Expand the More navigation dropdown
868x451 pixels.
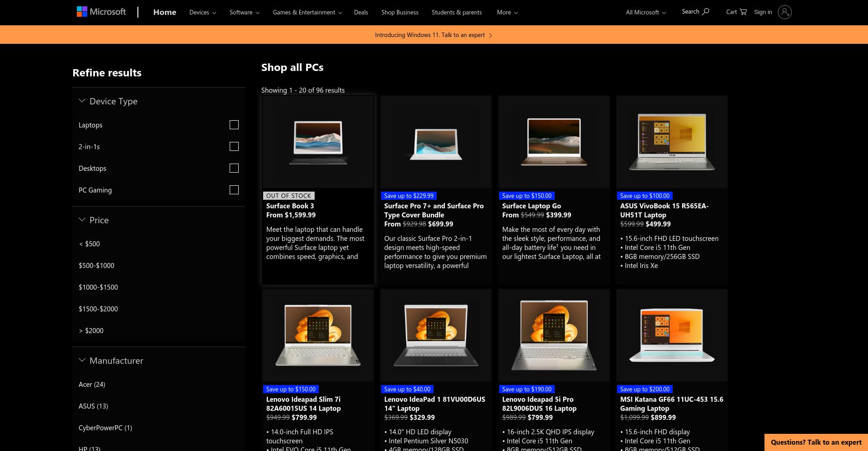point(507,12)
